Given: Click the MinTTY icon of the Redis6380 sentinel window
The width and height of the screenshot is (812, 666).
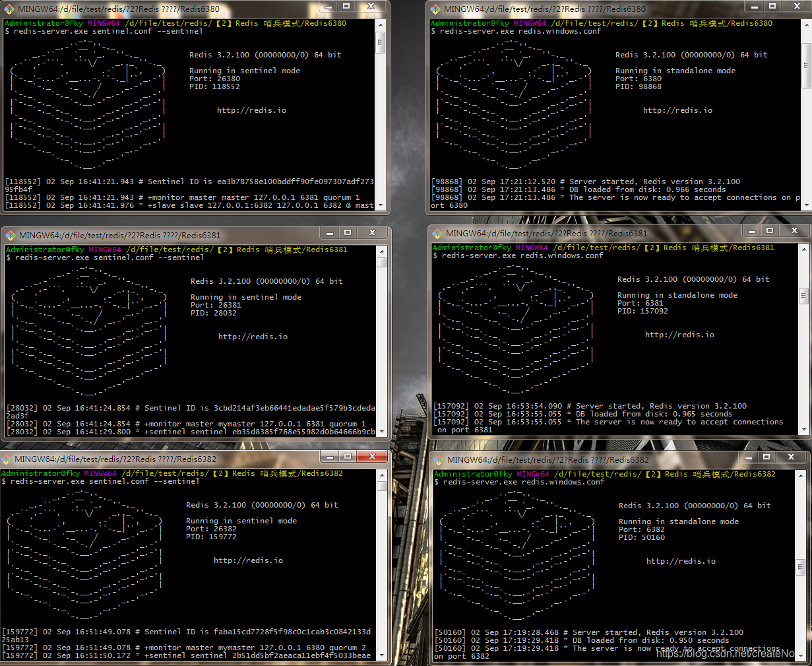Looking at the screenshot, I should (9, 9).
